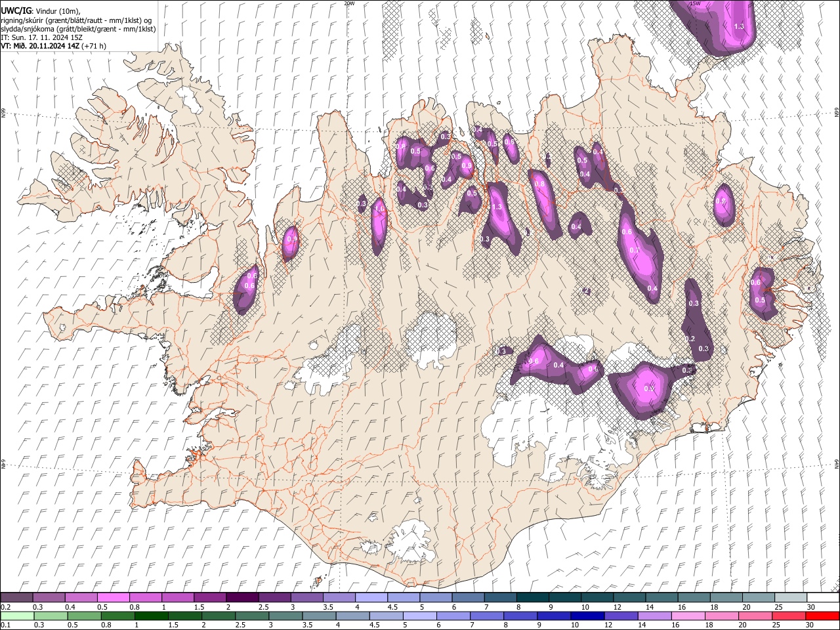Click the '4.5' label beneath the upper legend row

(392, 607)
